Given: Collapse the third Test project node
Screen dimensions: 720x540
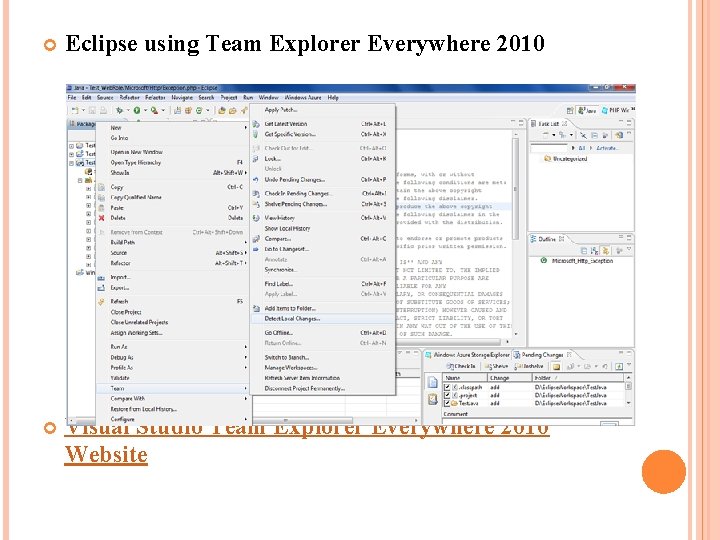Looking at the screenshot, I should click(x=72, y=163).
